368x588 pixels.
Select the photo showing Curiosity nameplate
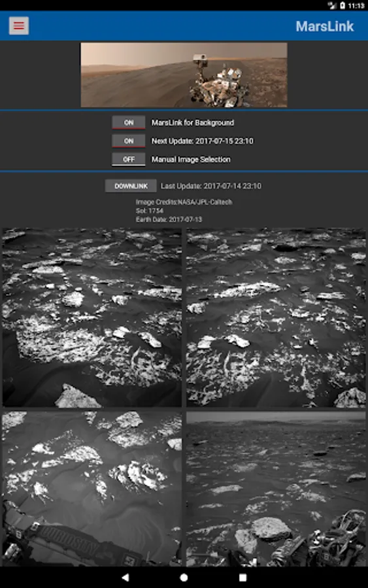click(x=92, y=489)
